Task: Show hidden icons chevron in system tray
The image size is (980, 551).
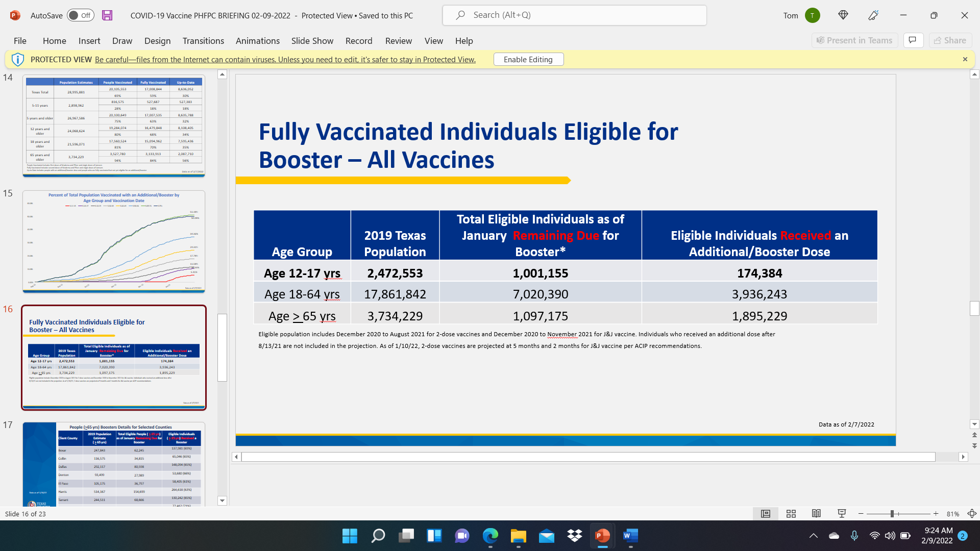Action: pos(814,536)
